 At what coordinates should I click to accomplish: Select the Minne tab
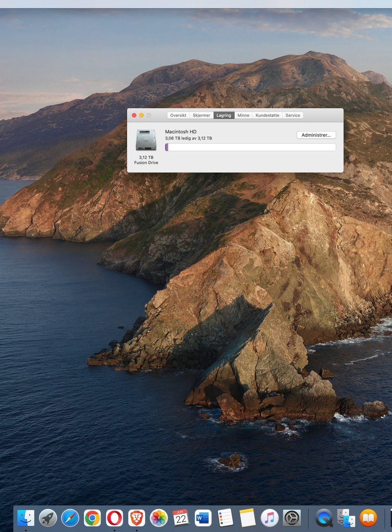pos(243,116)
